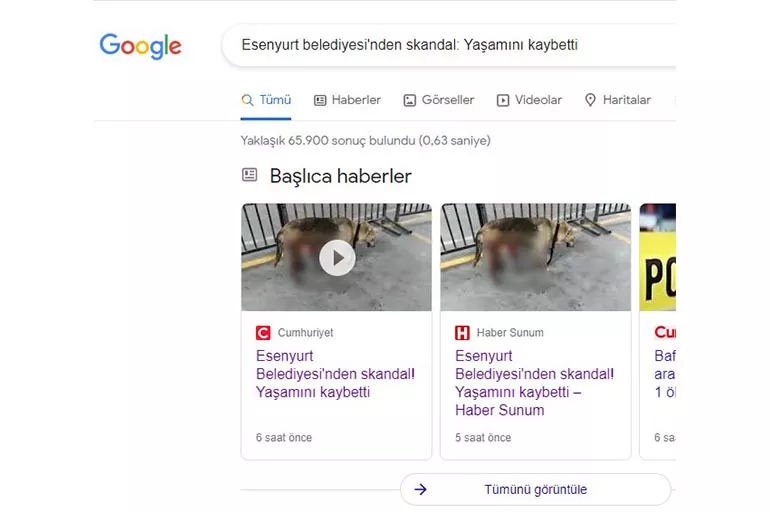Click the third partially visible news card
The image size is (770, 512).
click(658, 330)
